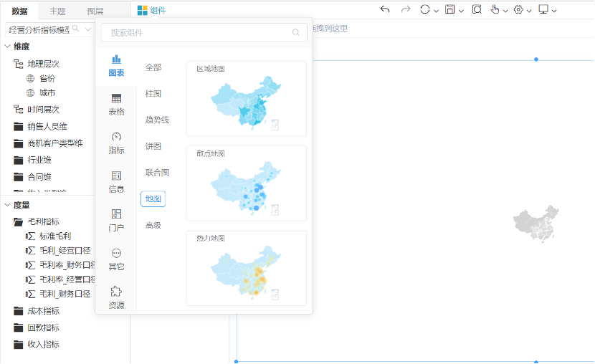Click the monitor display icon

click(x=543, y=9)
